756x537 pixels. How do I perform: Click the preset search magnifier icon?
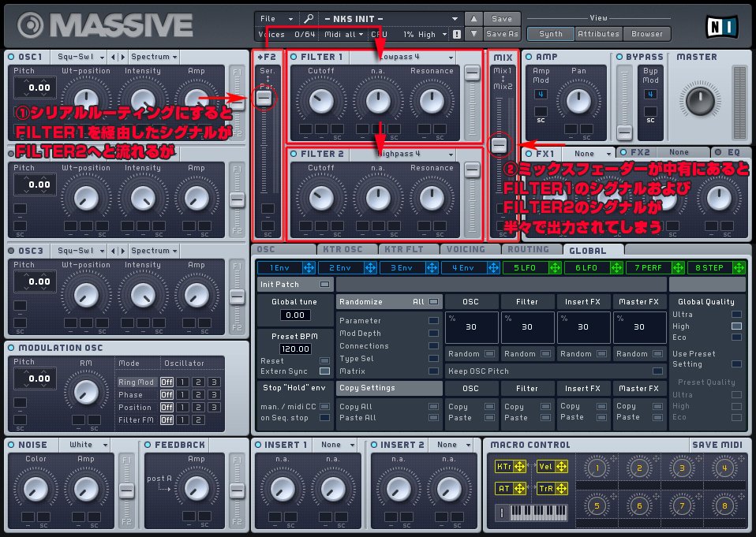[309, 19]
